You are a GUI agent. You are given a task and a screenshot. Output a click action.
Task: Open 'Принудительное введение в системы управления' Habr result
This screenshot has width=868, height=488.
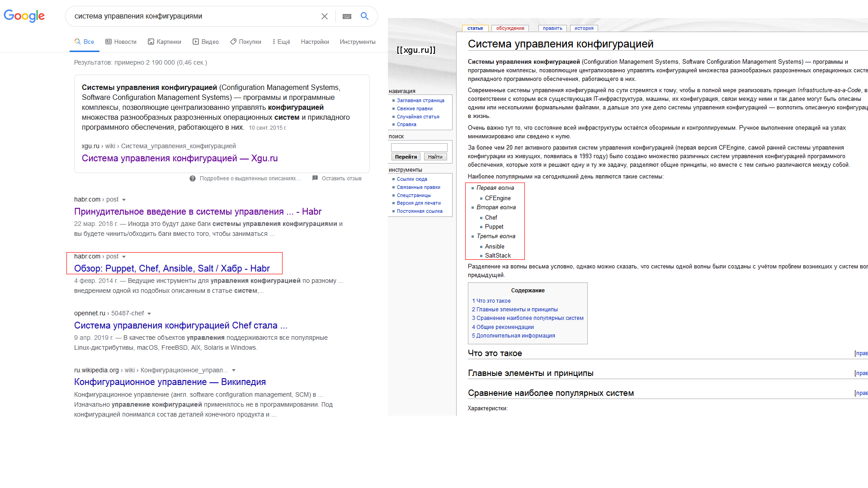coord(198,211)
